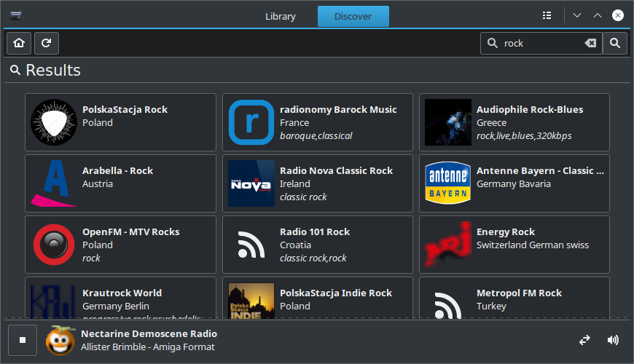Click Austria under Arabella - Rock
Image resolution: width=634 pixels, height=364 pixels.
pyautogui.click(x=98, y=183)
